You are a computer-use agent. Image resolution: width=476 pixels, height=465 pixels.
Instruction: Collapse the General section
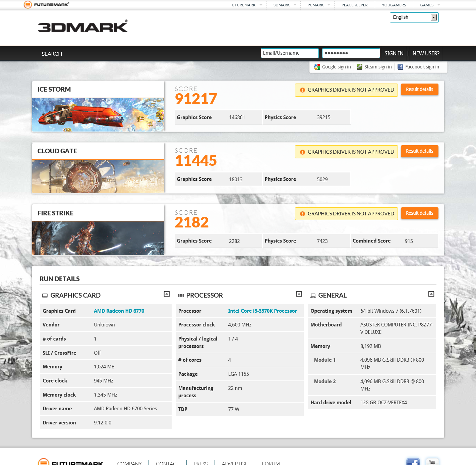pyautogui.click(x=431, y=294)
